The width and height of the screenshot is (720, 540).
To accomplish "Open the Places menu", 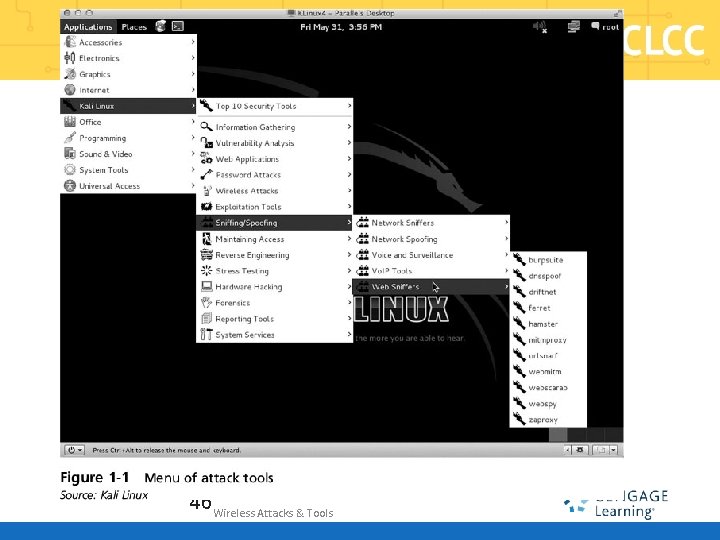I will pyautogui.click(x=134, y=27).
